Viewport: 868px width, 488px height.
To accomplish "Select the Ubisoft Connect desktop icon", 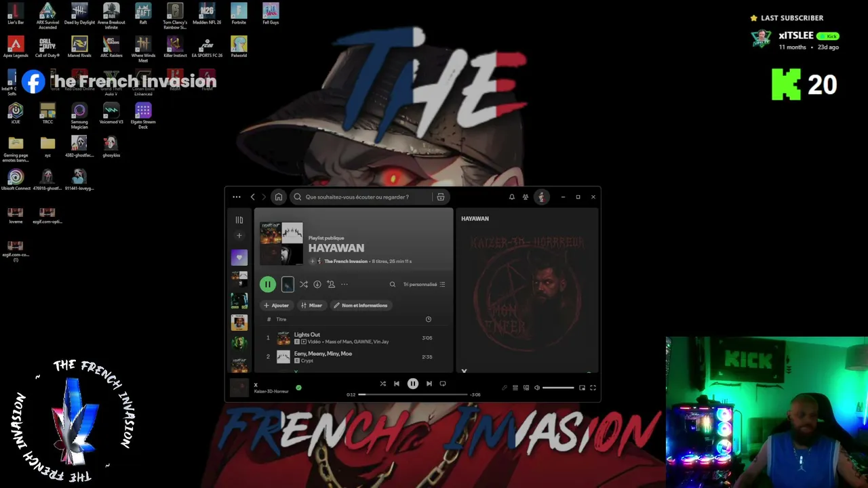I will (x=16, y=180).
